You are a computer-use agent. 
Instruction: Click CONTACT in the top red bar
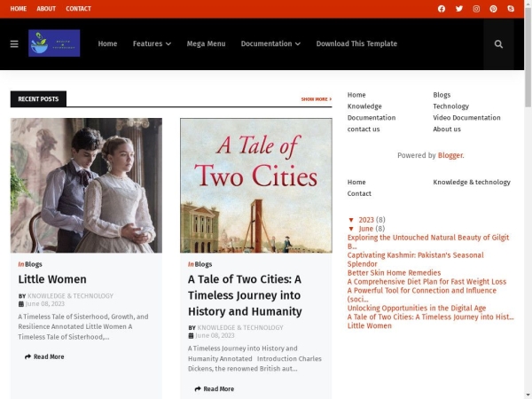78,9
